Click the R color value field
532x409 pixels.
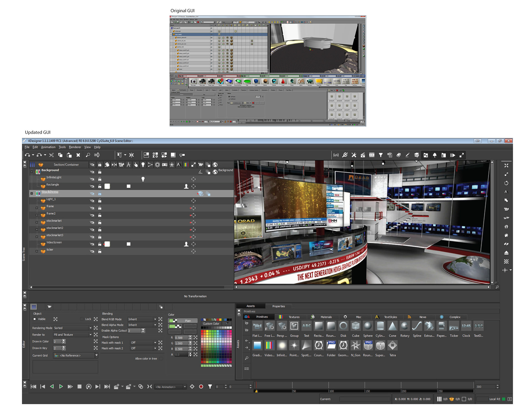[181, 338]
